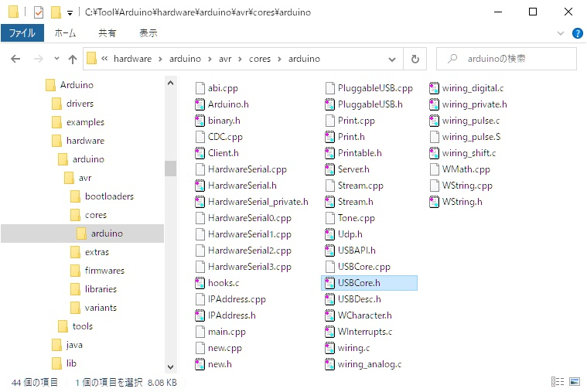This screenshot has height=392, width=587.
Task: Click the hardware breadcrumb segment
Action: tap(132, 59)
